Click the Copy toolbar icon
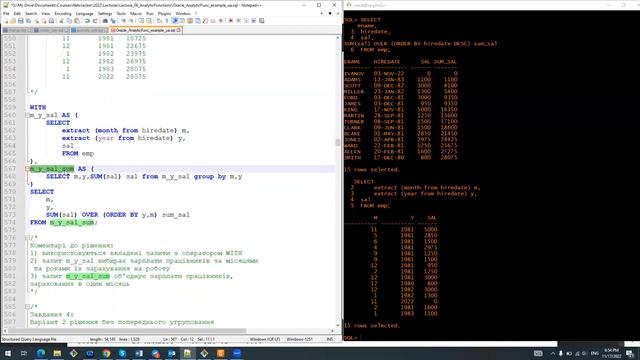 coord(69,21)
